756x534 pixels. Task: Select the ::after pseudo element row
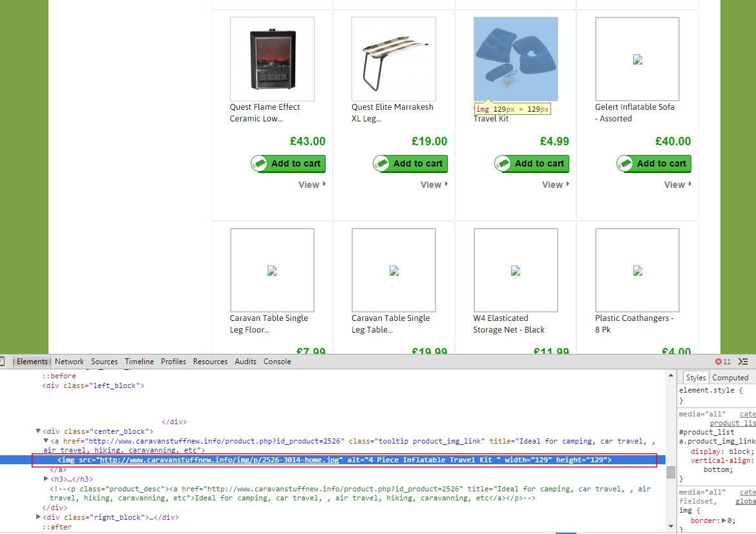(x=57, y=527)
